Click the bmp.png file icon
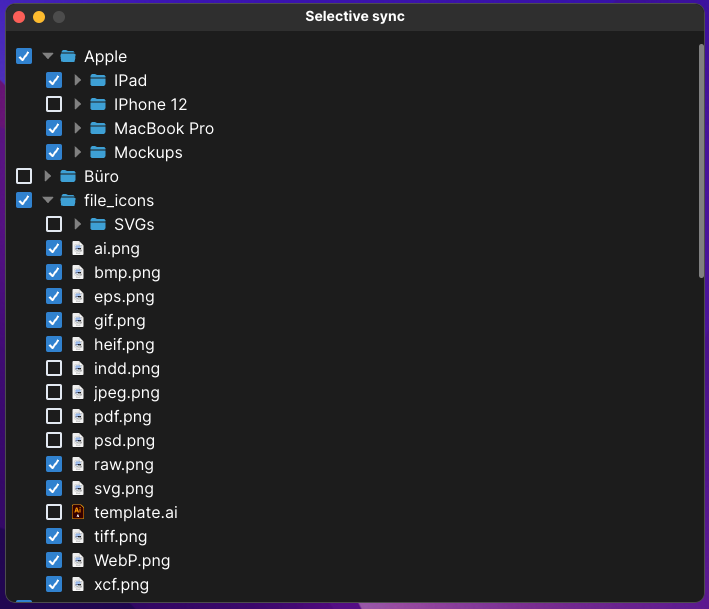 [78, 272]
